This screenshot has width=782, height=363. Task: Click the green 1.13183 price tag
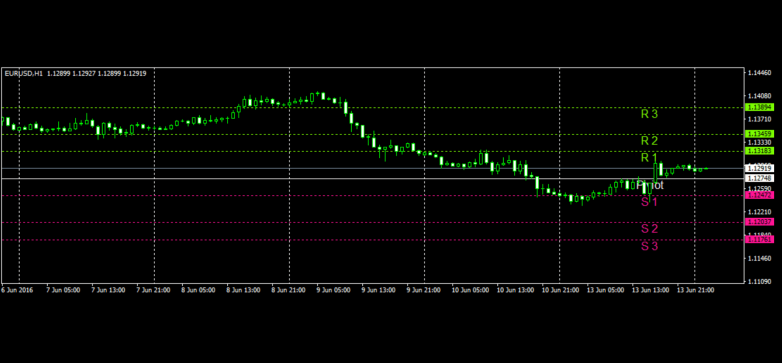[x=759, y=151]
